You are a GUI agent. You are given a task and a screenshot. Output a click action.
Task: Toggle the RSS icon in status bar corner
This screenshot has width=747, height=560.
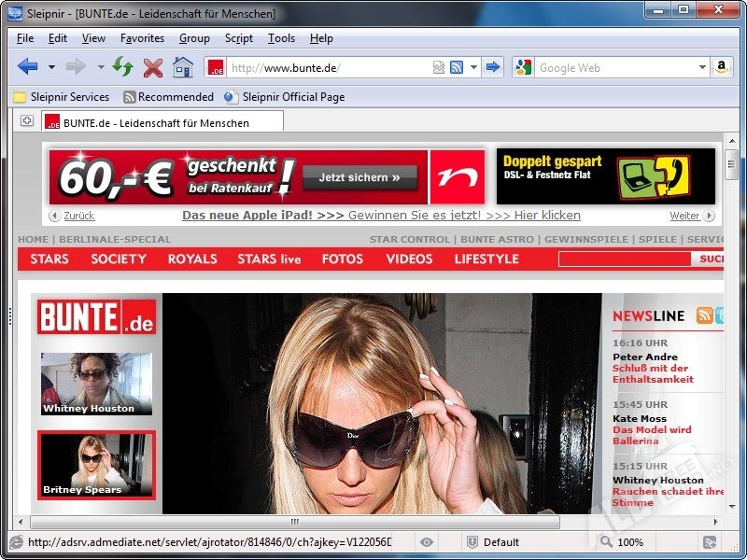click(x=710, y=542)
